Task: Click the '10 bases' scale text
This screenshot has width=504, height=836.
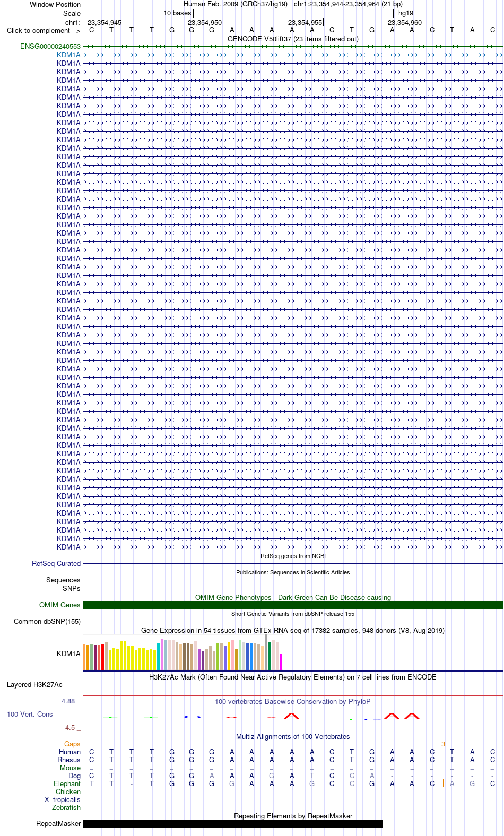Action: (x=177, y=13)
